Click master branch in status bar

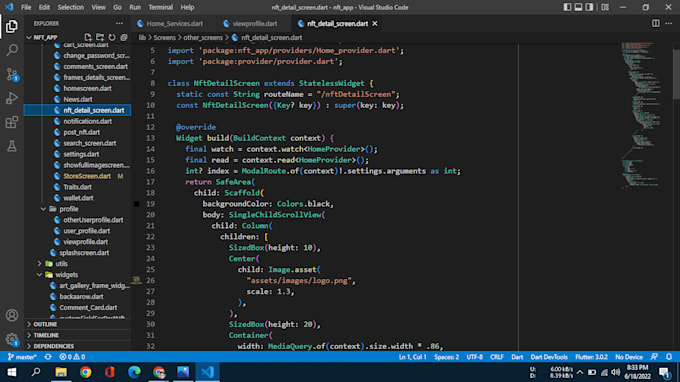[x=22, y=357]
